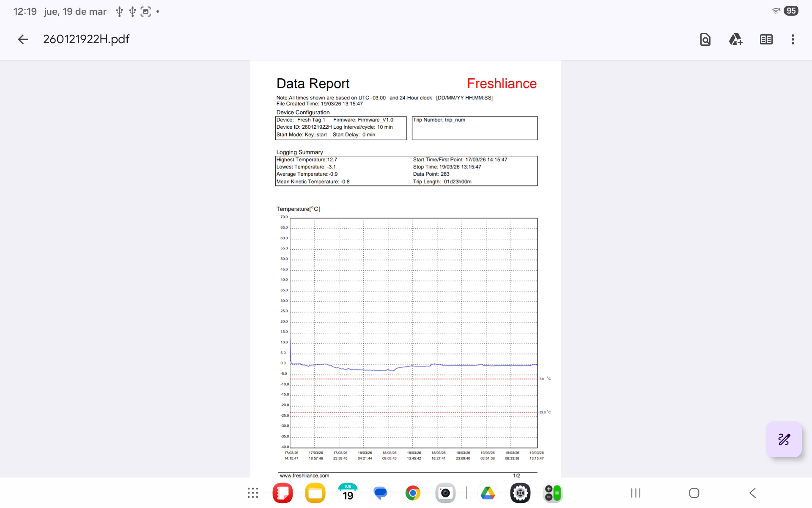
Task: Open the three-dot overflow menu
Action: (x=793, y=39)
